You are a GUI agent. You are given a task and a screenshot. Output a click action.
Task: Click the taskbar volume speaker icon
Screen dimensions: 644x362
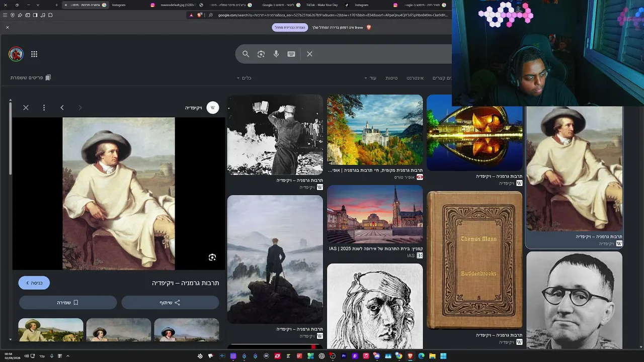pos(27,356)
